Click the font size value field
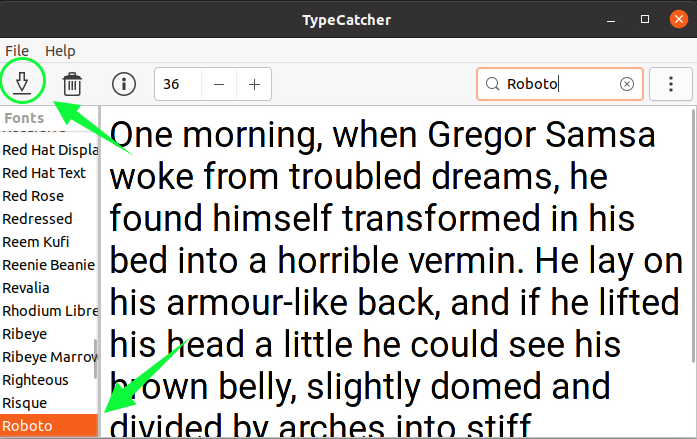 (x=178, y=85)
